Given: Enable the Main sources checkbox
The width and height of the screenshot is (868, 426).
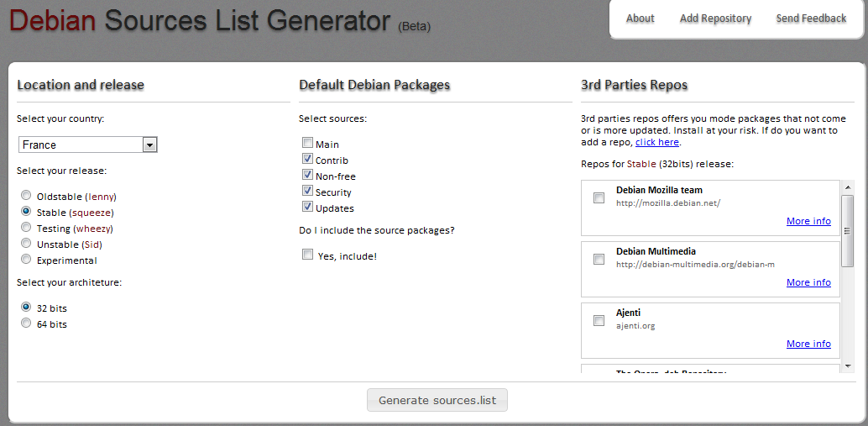Looking at the screenshot, I should [308, 144].
